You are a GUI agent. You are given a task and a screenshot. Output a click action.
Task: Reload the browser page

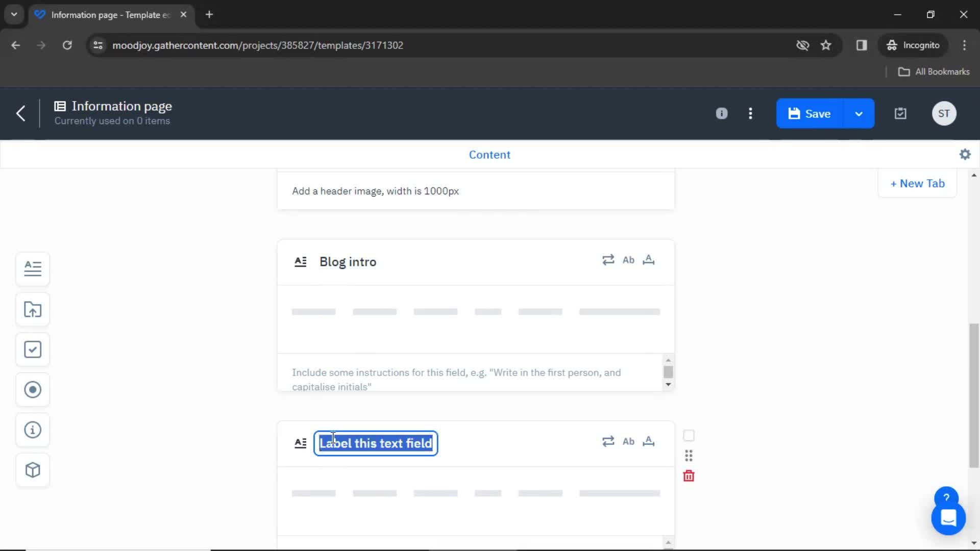[x=67, y=45]
